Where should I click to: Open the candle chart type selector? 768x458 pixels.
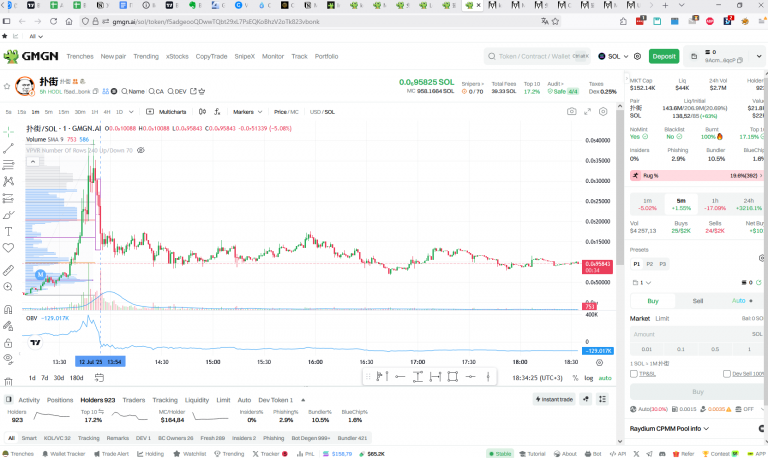[202, 112]
